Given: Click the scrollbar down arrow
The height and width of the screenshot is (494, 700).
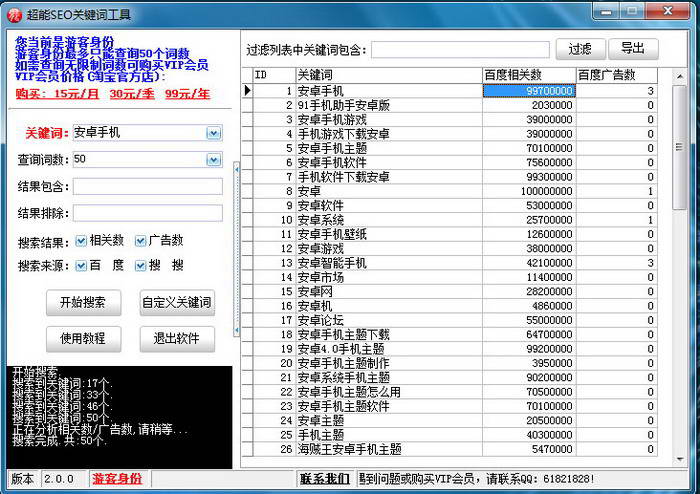Looking at the screenshot, I should coord(679,459).
